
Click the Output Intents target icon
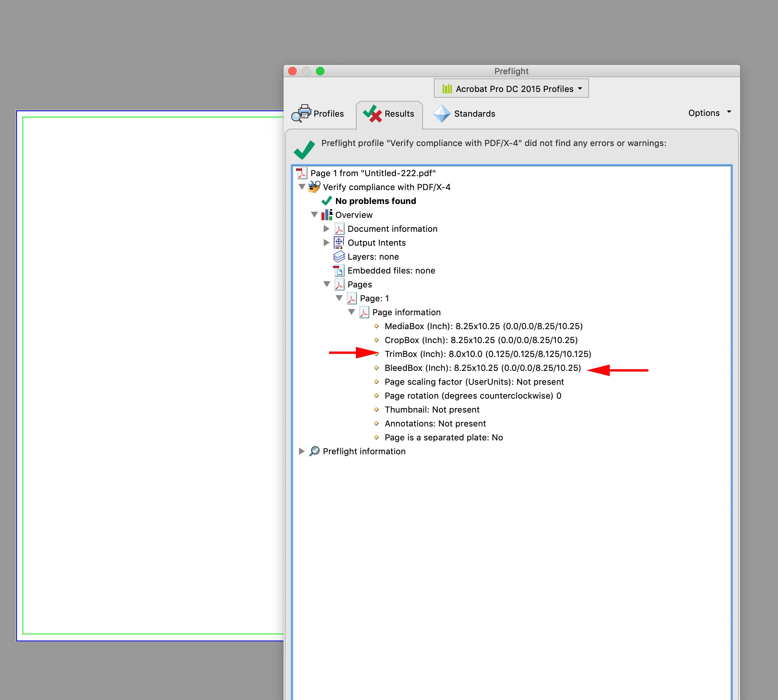click(x=339, y=243)
